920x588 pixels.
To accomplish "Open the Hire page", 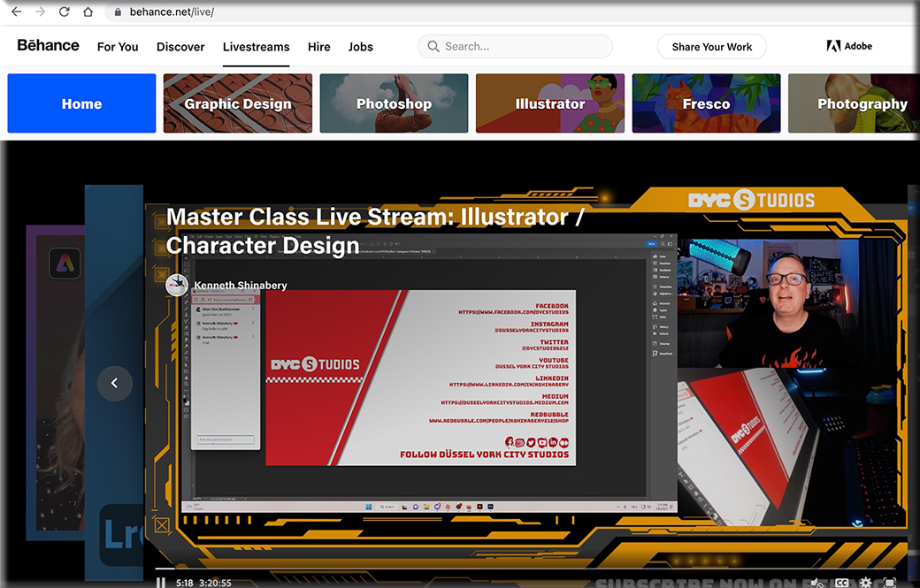I will tap(318, 47).
